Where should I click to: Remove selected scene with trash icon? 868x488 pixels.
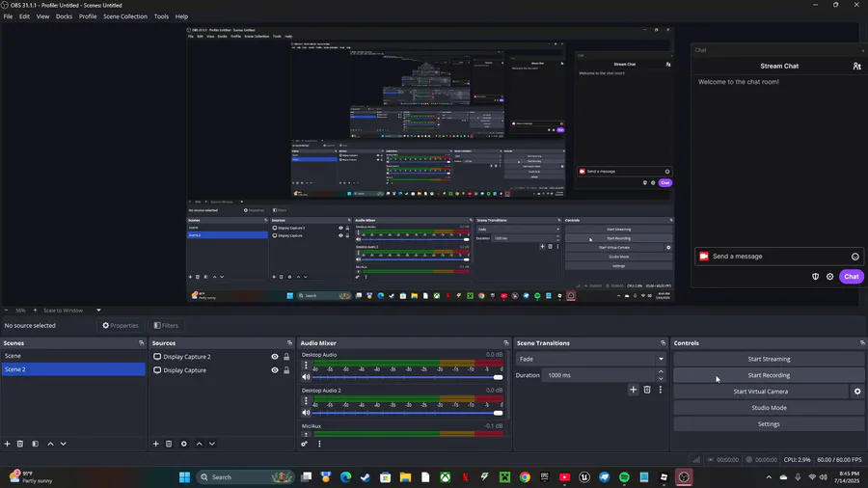20,444
